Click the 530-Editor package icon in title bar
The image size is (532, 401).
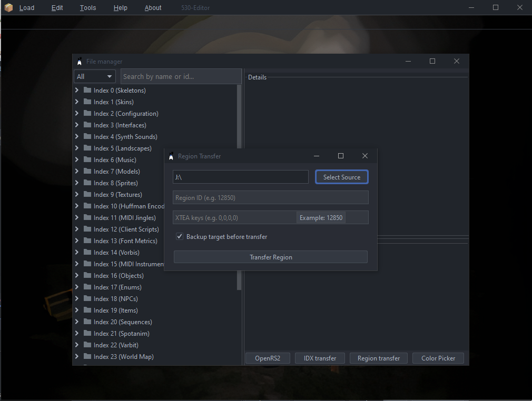tap(8, 8)
